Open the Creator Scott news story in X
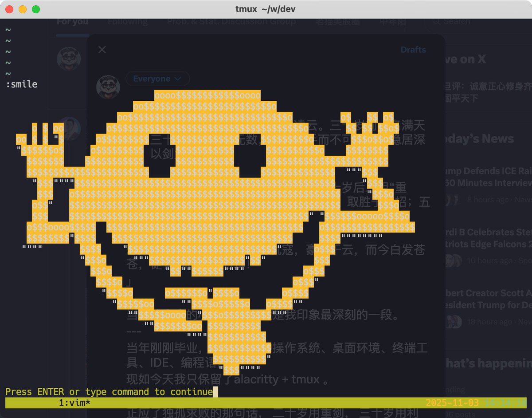 coord(488,299)
